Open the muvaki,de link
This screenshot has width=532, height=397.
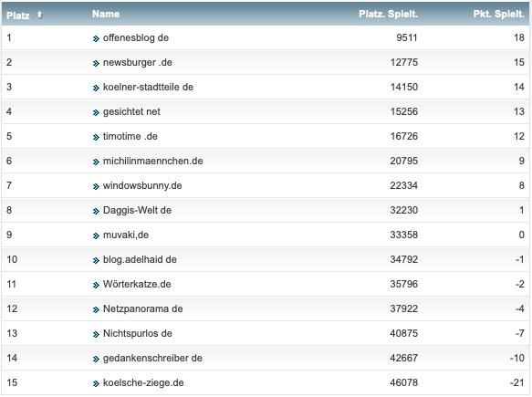126,235
